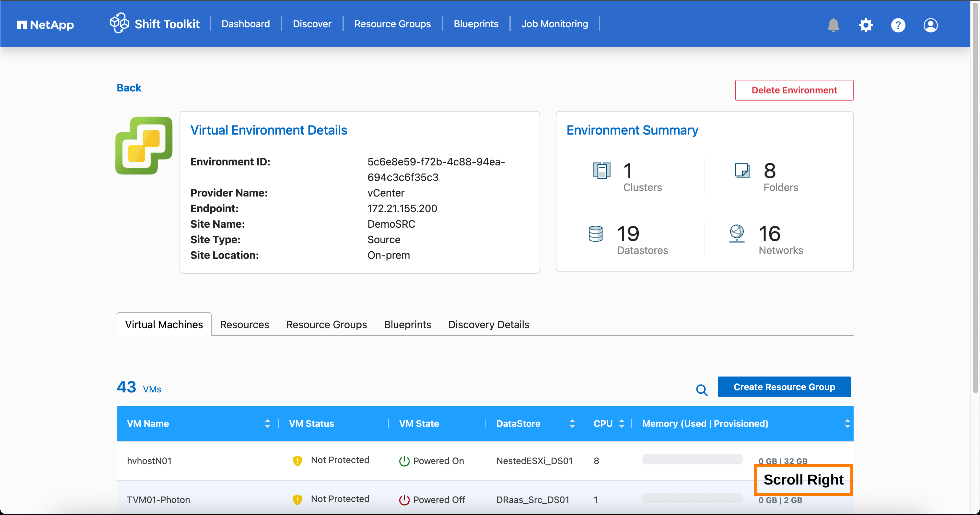Click hvhostN01 Not Protected shield icon

pyautogui.click(x=297, y=461)
